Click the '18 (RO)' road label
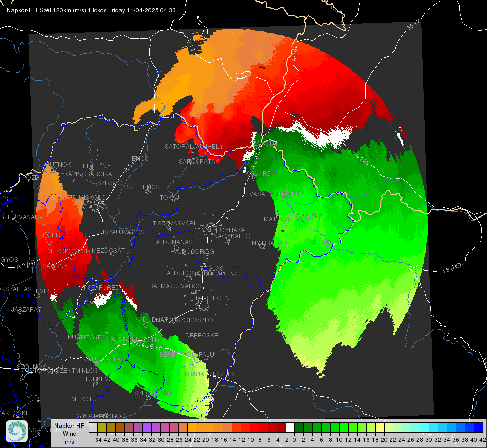487x448 pixels. tap(453, 268)
